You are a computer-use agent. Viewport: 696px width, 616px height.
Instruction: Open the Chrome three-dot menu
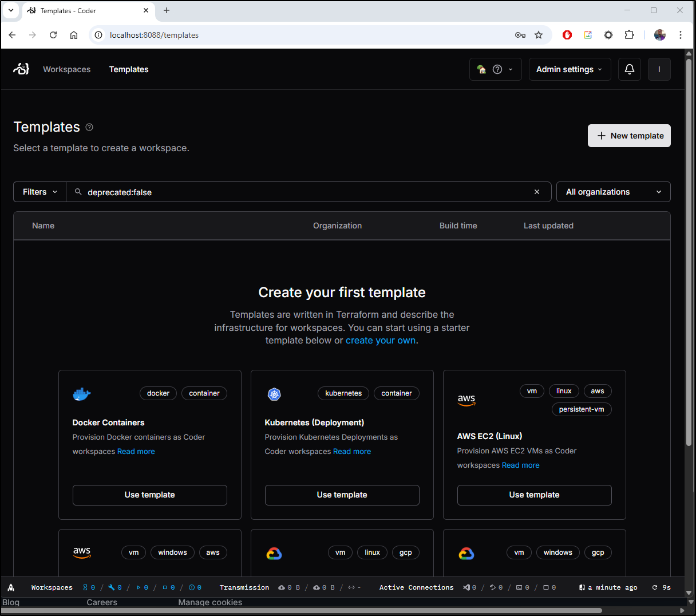(681, 35)
